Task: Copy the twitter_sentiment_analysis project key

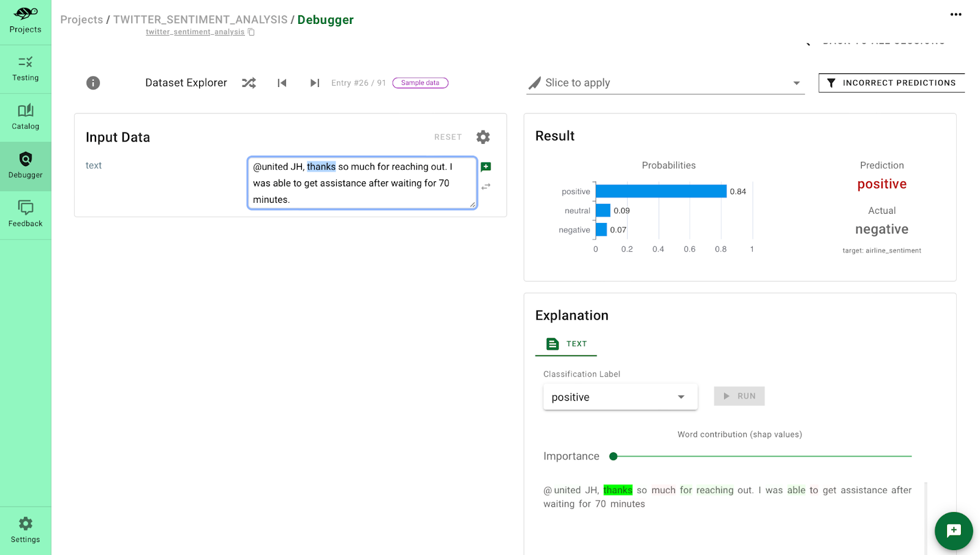Action: 251,32
